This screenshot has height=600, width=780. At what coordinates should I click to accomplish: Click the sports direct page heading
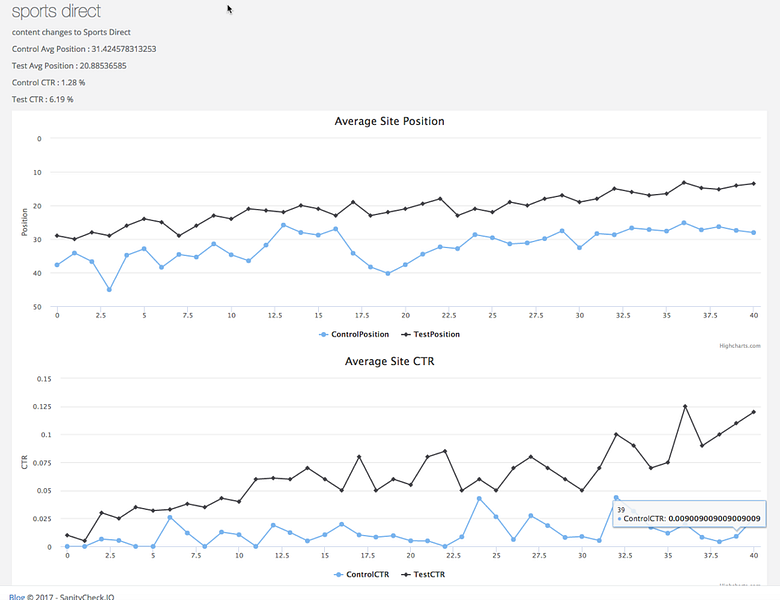pyautogui.click(x=56, y=11)
